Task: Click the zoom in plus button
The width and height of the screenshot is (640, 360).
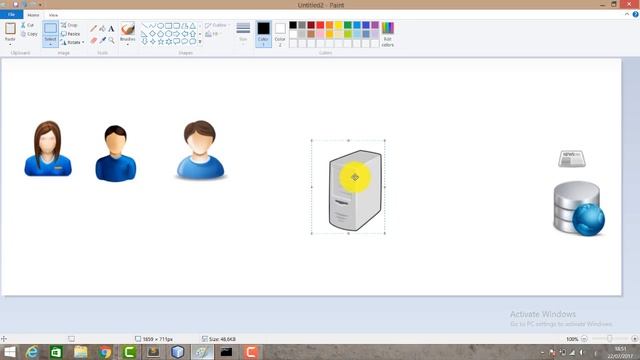Action: (x=634, y=339)
